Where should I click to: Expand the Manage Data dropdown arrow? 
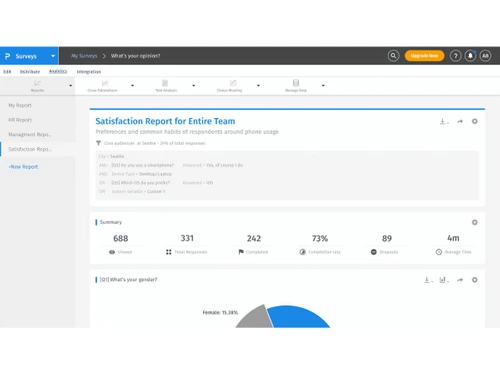(323, 86)
